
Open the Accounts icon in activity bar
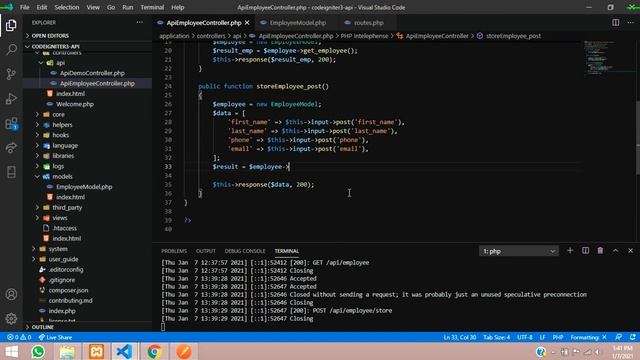point(11,294)
